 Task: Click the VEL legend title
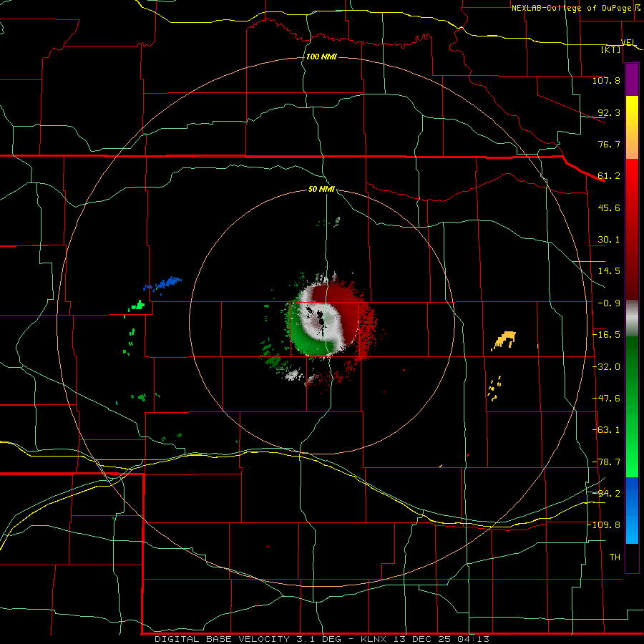(628, 42)
